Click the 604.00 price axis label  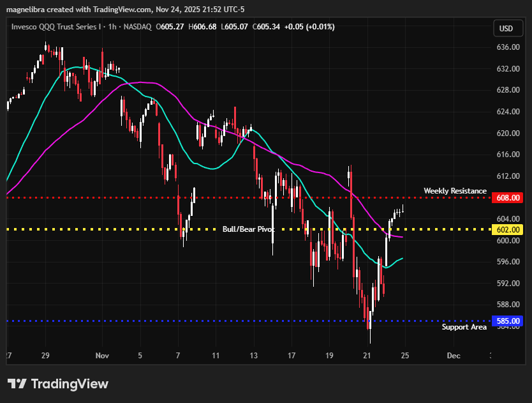tap(508, 219)
